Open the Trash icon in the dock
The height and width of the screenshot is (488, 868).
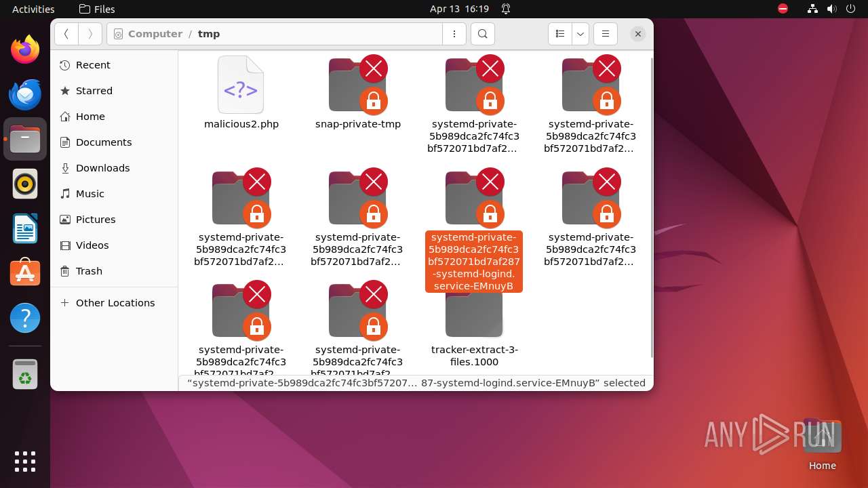click(25, 374)
